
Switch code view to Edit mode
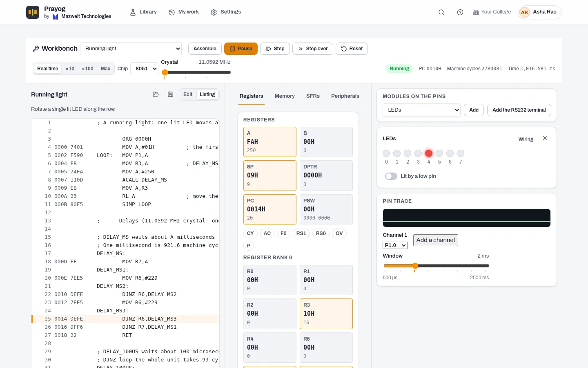click(188, 94)
